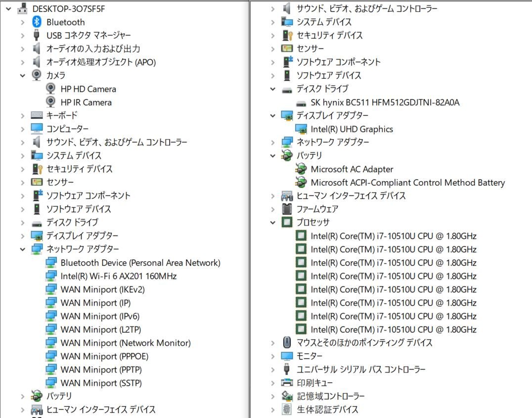
Task: Click the コンピューター monitor icon
Action: (37, 129)
